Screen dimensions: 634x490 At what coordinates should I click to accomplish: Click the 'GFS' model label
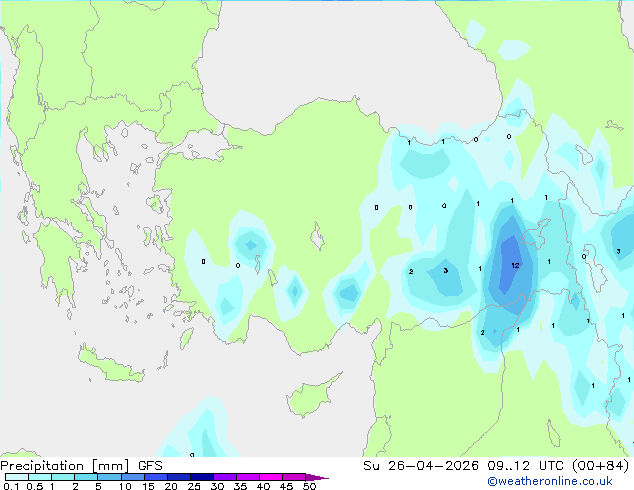(150, 466)
